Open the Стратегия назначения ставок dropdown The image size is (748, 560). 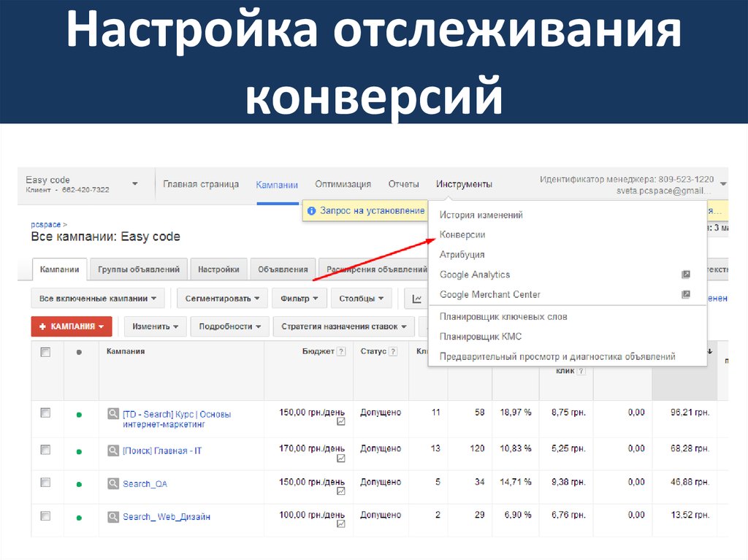click(343, 326)
